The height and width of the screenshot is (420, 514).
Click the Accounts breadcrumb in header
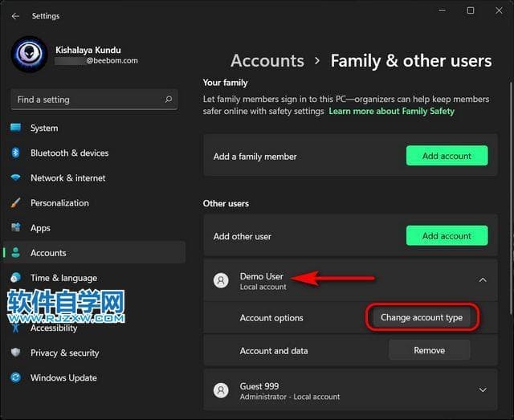(x=267, y=61)
